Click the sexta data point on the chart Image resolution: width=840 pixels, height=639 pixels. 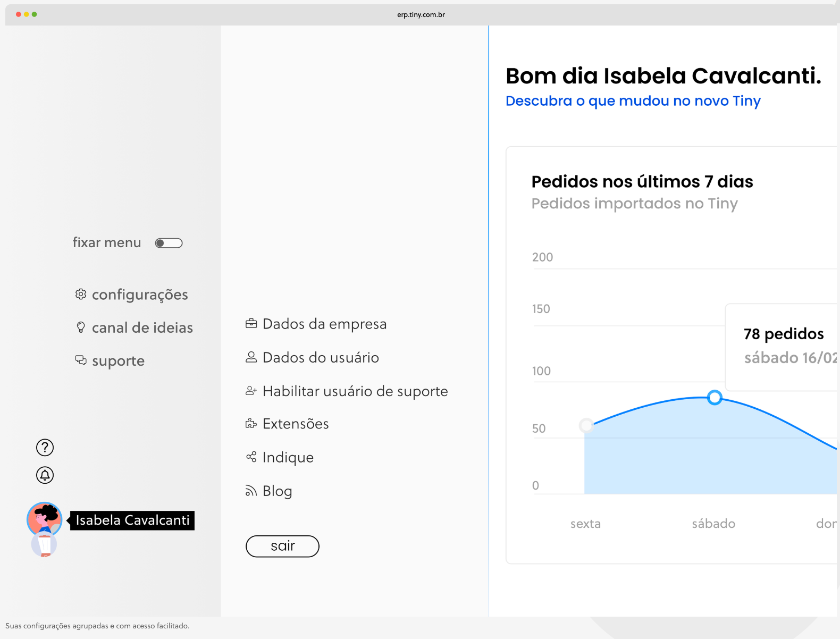click(x=586, y=425)
